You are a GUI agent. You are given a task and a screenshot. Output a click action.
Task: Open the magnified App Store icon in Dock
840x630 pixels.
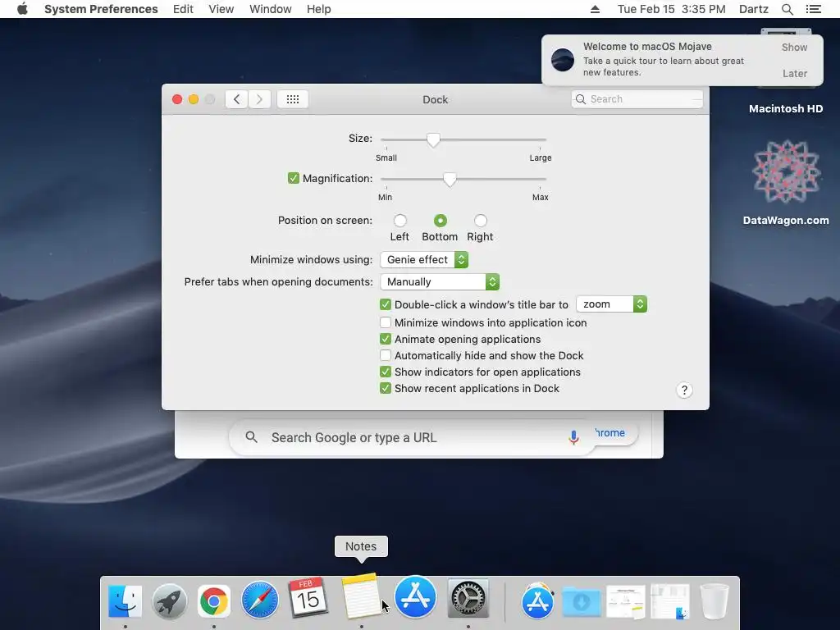[415, 596]
